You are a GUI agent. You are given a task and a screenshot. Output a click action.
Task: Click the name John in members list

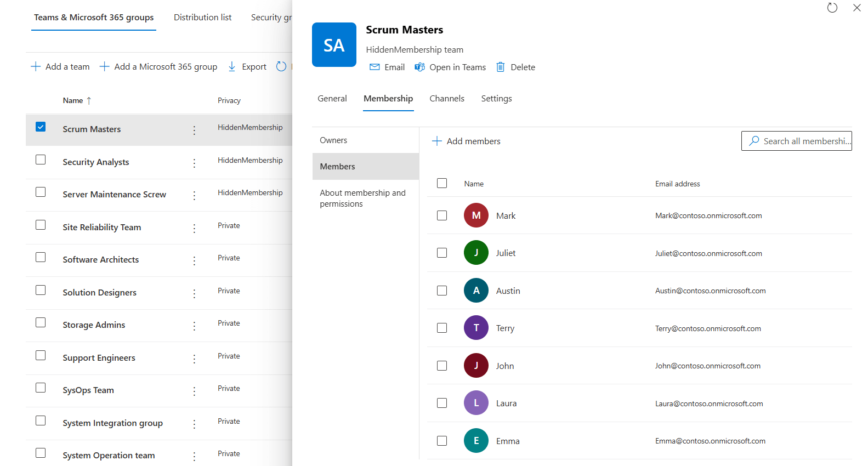[505, 366]
